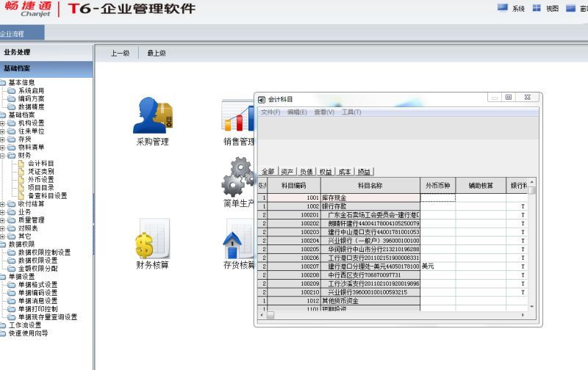This screenshot has height=370, width=588.
Task: Open the 编辑(E) menu
Action: pos(297,112)
